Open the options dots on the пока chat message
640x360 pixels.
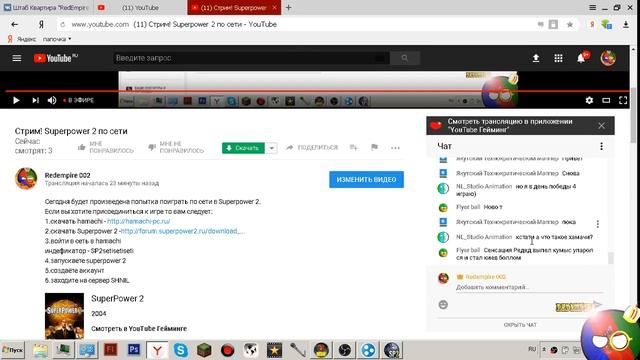(598, 224)
